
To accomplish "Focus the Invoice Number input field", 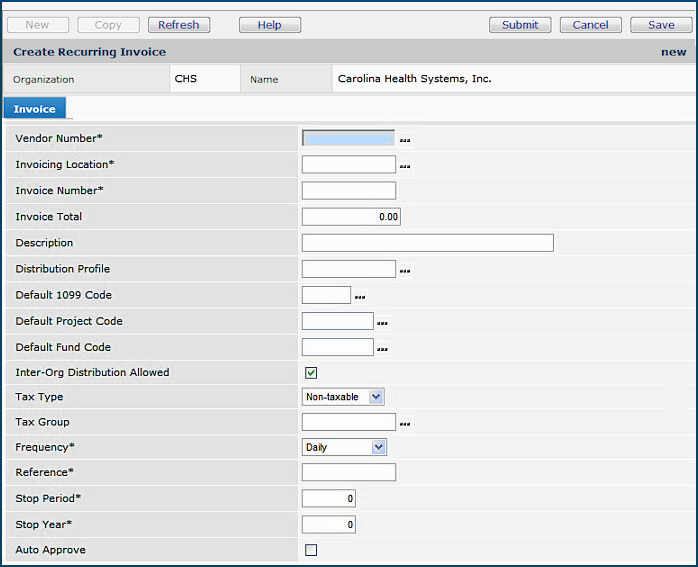I will (x=349, y=191).
